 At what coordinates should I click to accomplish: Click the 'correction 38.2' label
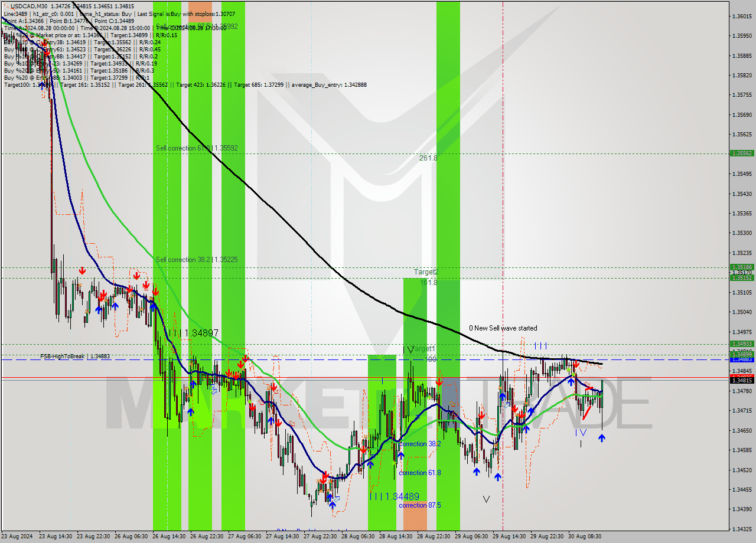(x=419, y=444)
